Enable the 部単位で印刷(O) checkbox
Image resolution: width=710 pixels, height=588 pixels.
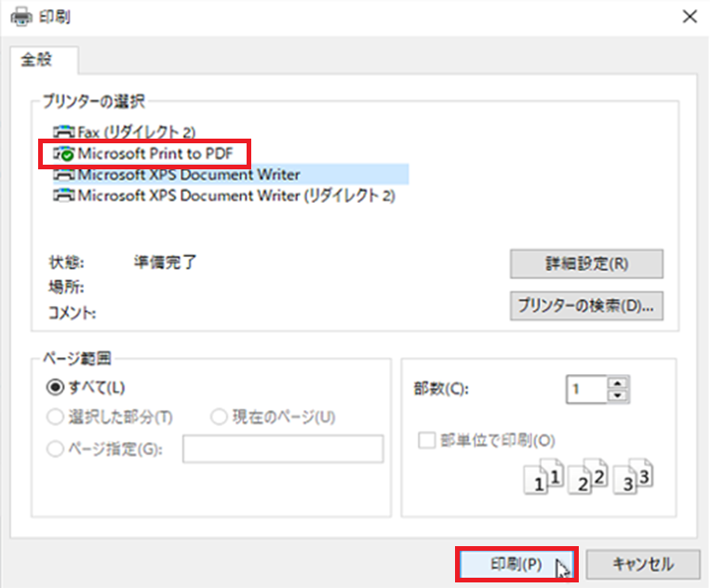tap(427, 440)
